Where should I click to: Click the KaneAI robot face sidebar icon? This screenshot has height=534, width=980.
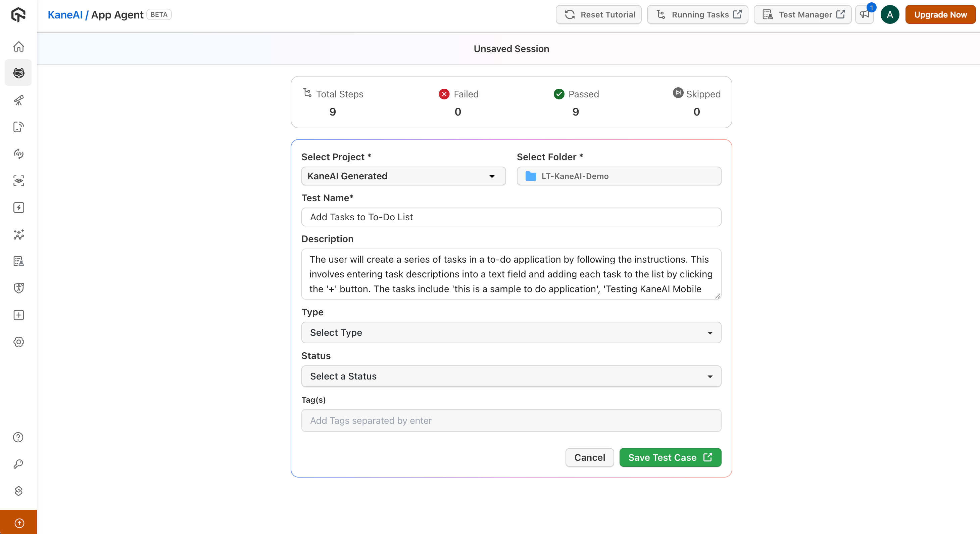coord(18,73)
